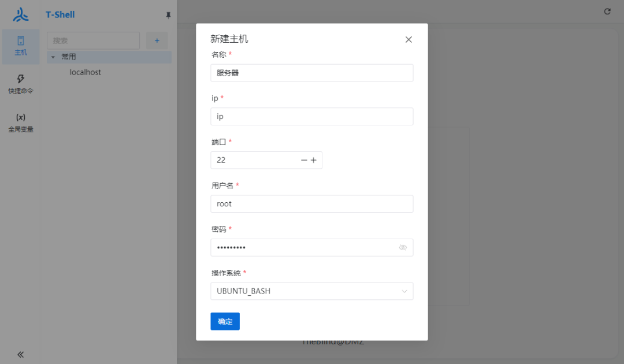Decrease port 22 with the minus stepper

click(303, 160)
